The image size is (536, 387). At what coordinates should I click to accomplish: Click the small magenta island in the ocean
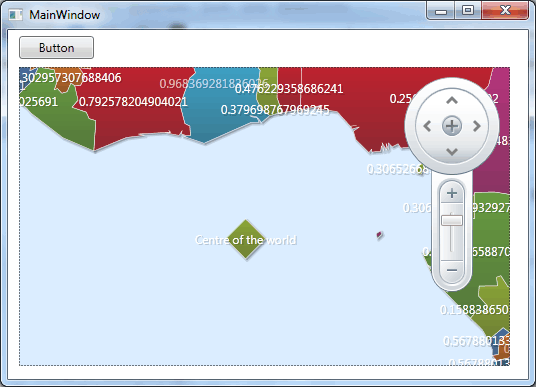pyautogui.click(x=379, y=235)
